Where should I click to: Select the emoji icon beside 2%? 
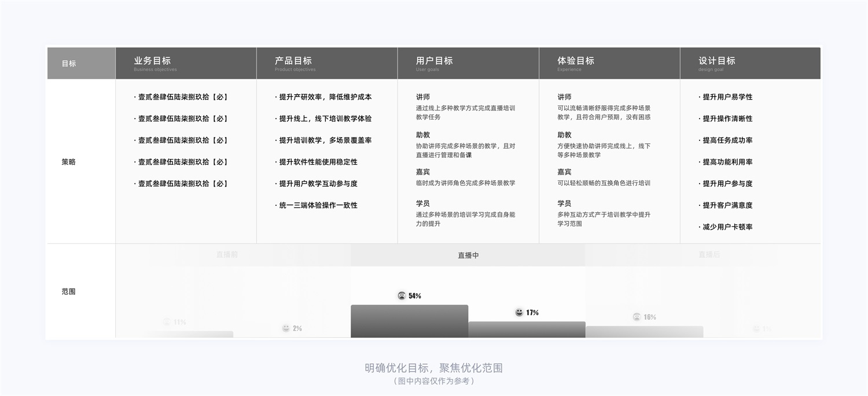(x=286, y=328)
